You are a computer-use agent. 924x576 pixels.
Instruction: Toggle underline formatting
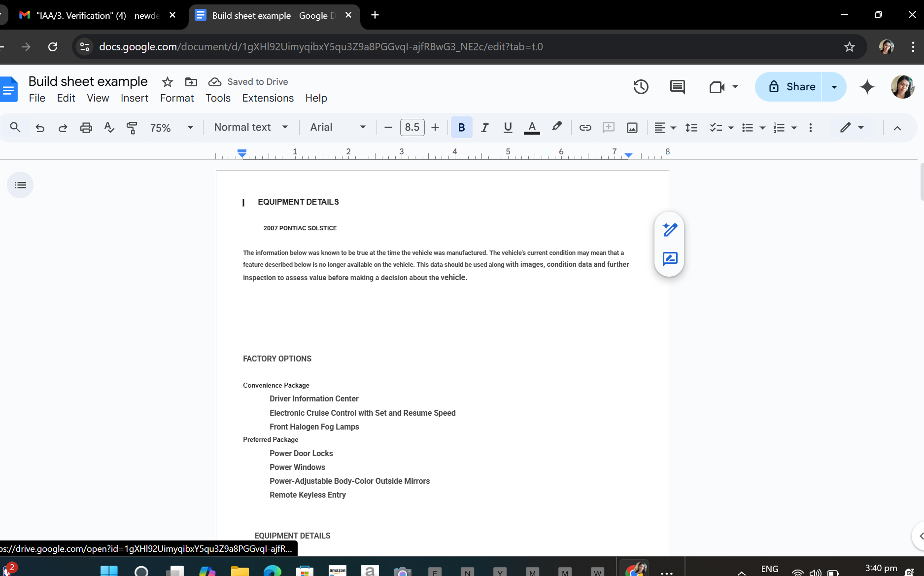pos(508,128)
